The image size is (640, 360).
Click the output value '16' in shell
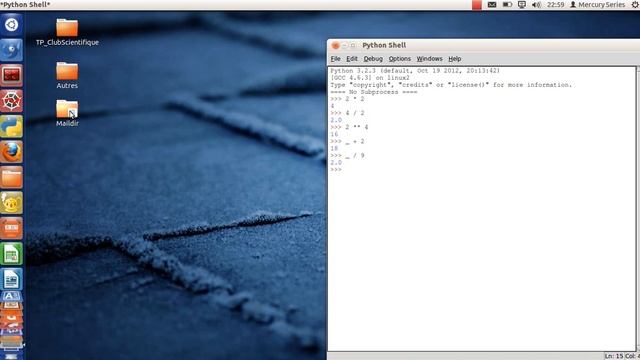(x=334, y=134)
